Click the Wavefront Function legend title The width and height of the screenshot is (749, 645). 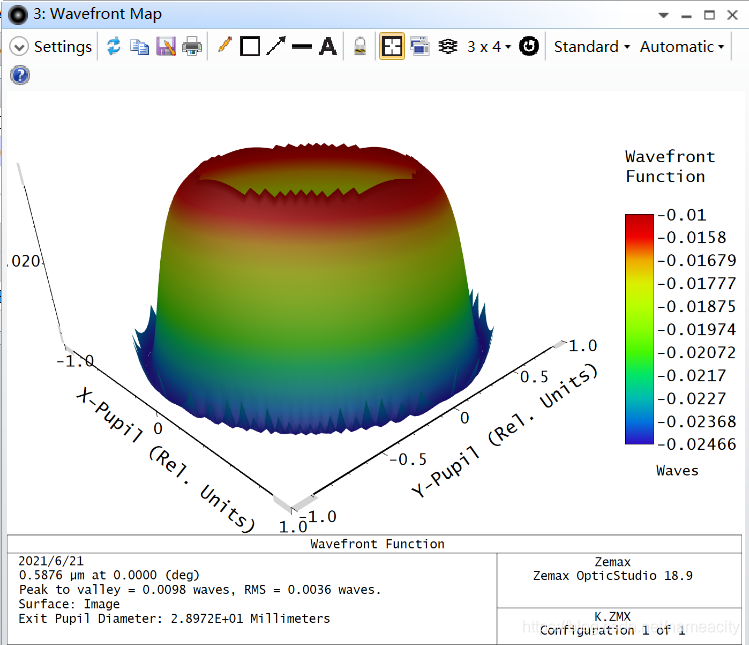tap(670, 166)
